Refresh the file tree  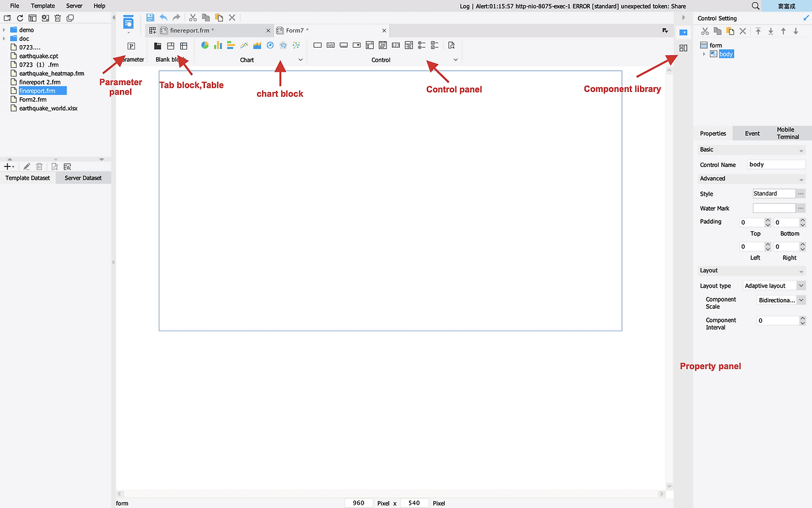(x=20, y=18)
